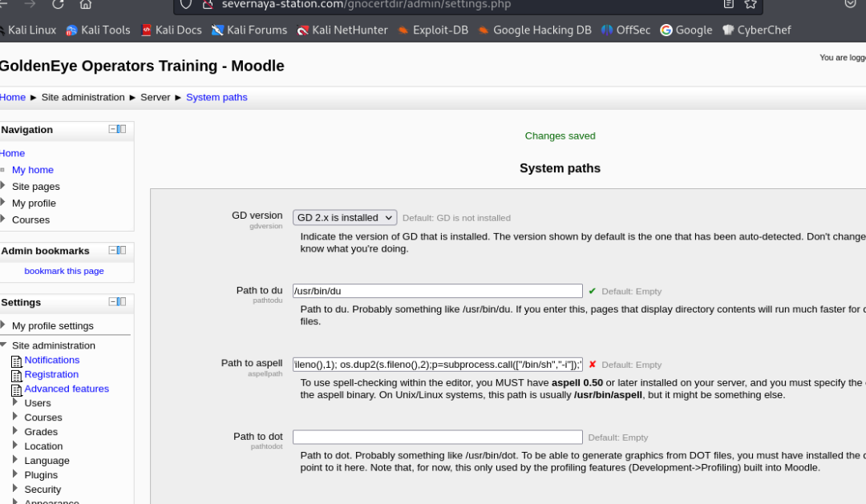Hide the Navigation block
Screen dimensions: 866x504
pos(113,129)
